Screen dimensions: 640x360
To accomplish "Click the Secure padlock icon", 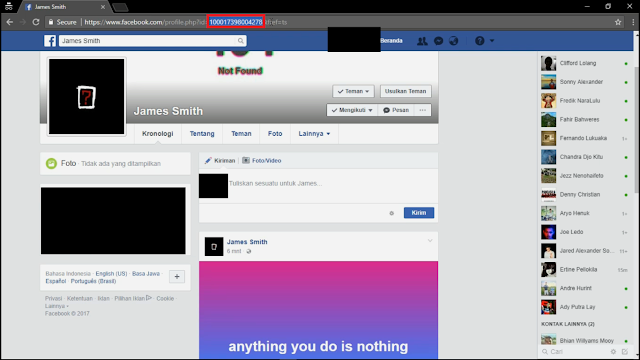I will pos(51,22).
